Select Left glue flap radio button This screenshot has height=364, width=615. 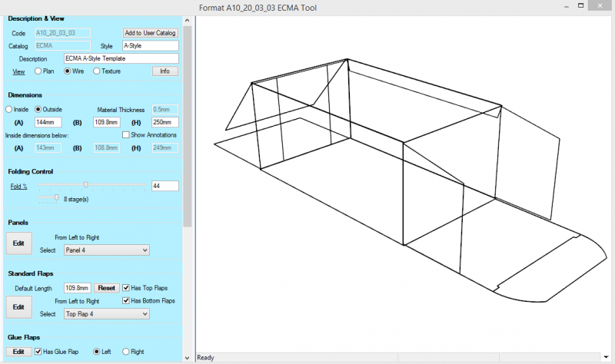[97, 352]
